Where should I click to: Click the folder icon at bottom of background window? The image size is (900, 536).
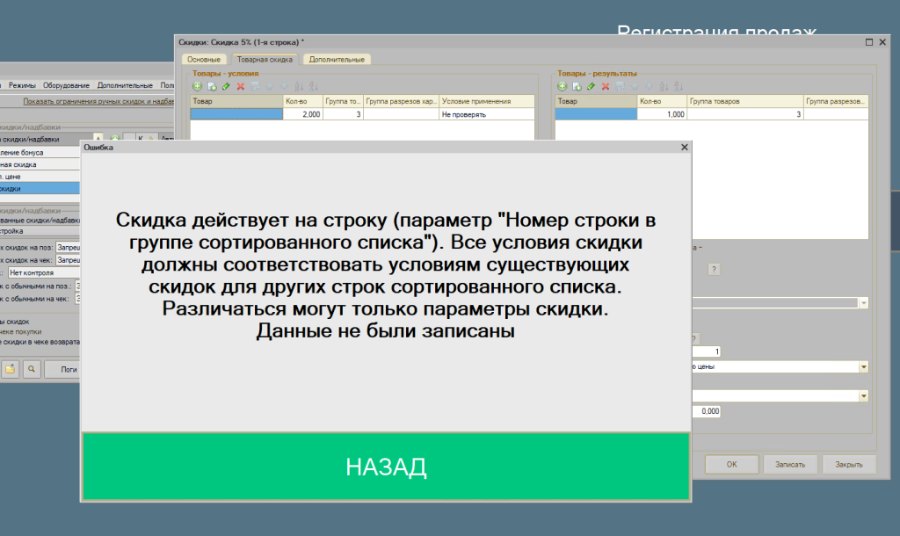pos(10,369)
